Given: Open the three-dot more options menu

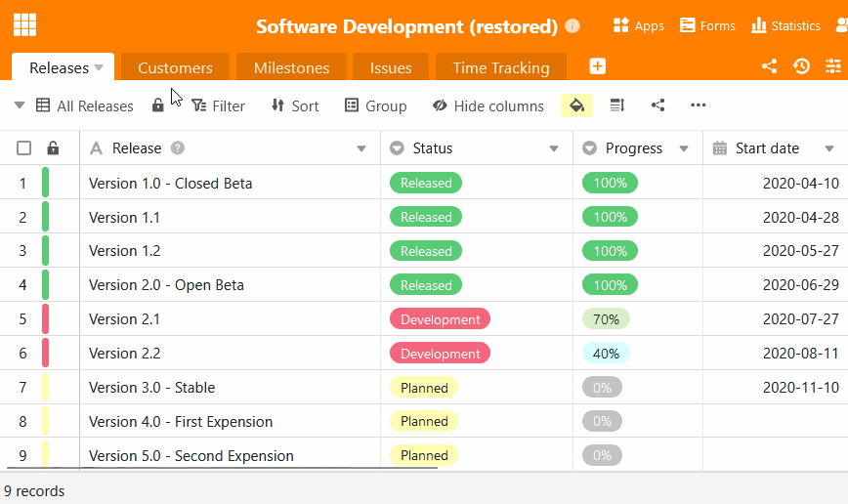Looking at the screenshot, I should pos(698,105).
